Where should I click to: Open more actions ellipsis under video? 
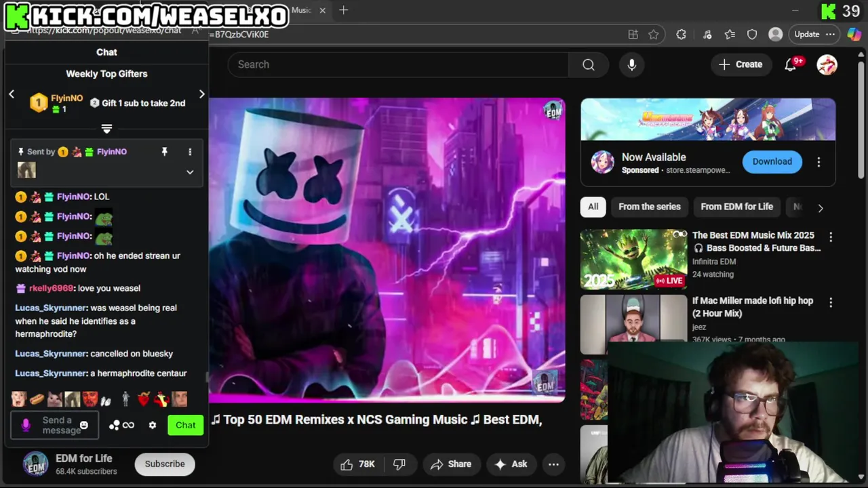pyautogui.click(x=553, y=464)
